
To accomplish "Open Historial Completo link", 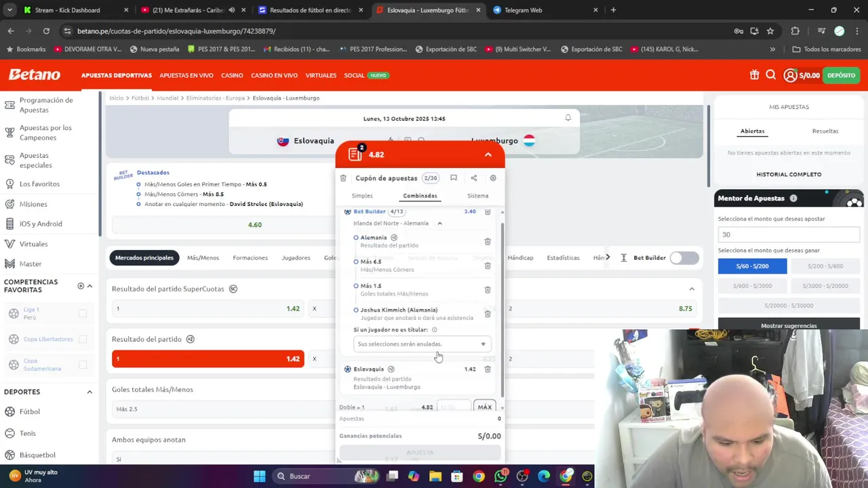I will [789, 174].
